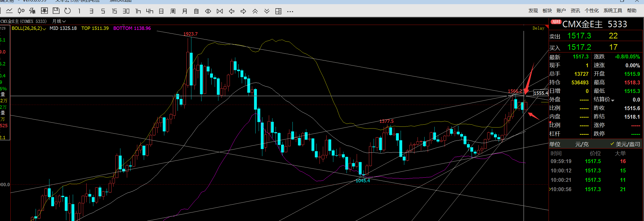This screenshot has height=221, width=644.
Task: Click the boxed '单' order icon
Action: [44, 11]
